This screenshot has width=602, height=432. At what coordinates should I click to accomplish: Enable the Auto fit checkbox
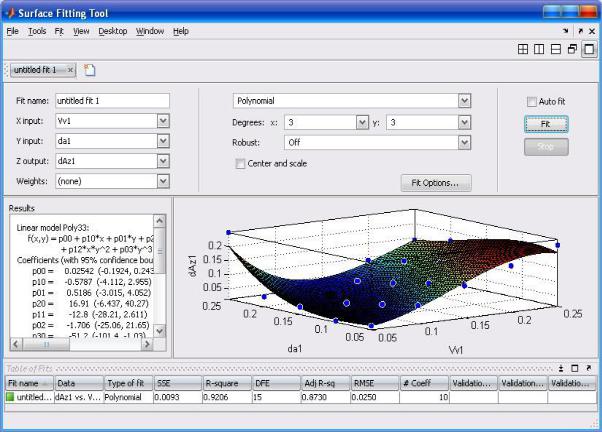pos(532,101)
